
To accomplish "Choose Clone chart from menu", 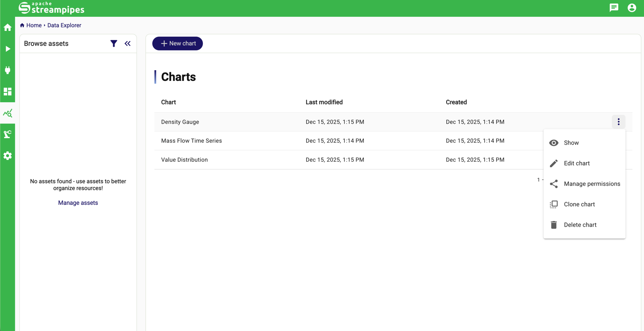I will (579, 204).
